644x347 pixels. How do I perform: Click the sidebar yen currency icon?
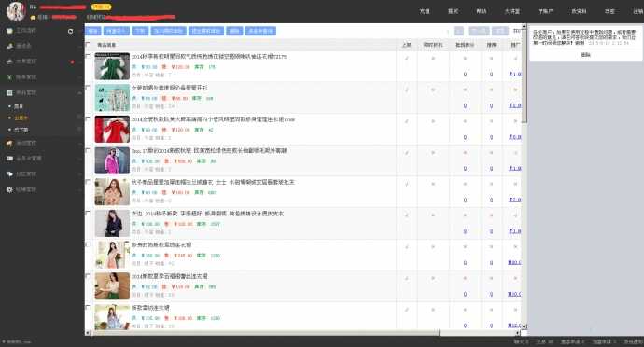(x=9, y=76)
